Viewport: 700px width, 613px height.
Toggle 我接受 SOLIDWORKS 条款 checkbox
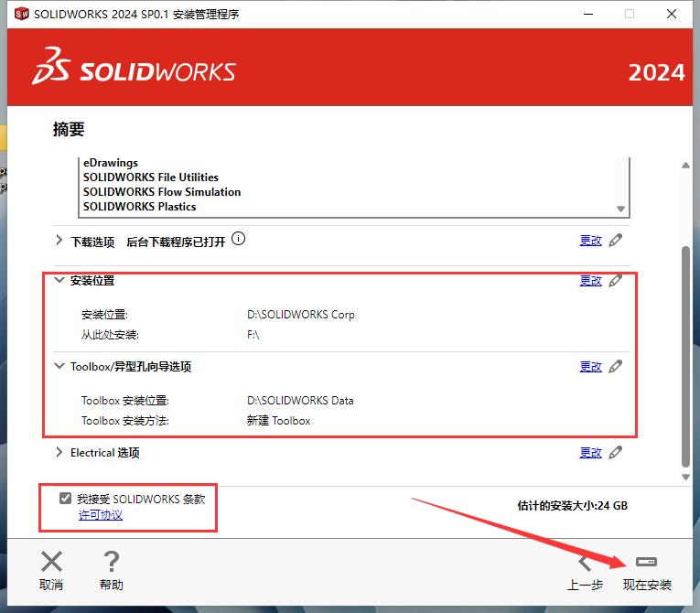(x=65, y=499)
